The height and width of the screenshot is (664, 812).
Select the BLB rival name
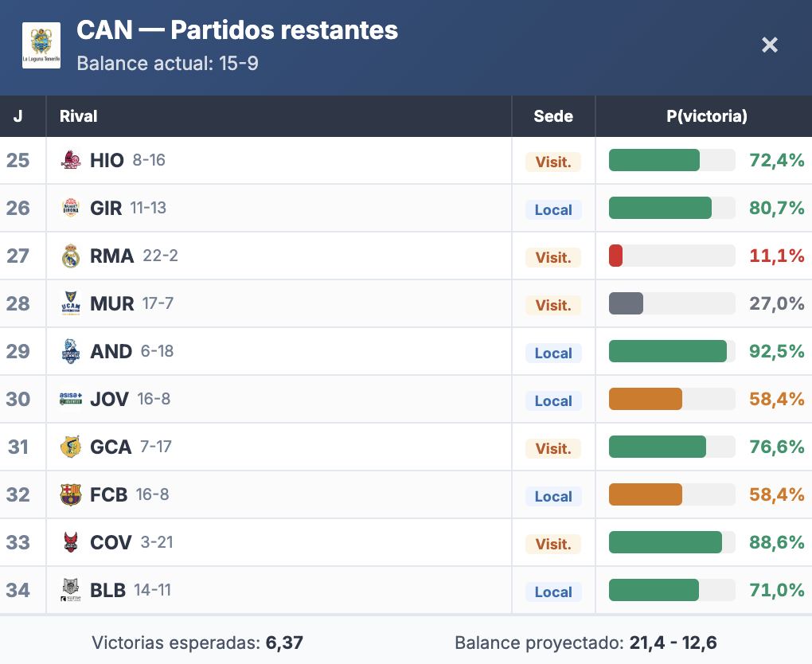107,590
